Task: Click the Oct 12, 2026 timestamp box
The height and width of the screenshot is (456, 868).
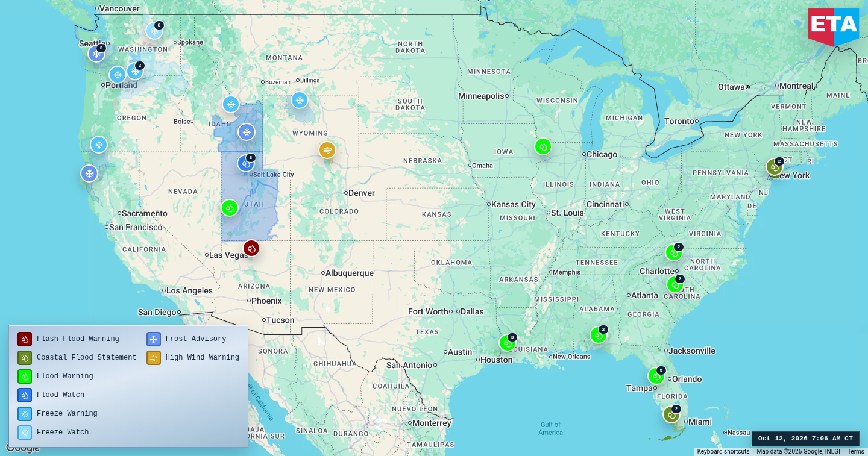Action: [805, 439]
